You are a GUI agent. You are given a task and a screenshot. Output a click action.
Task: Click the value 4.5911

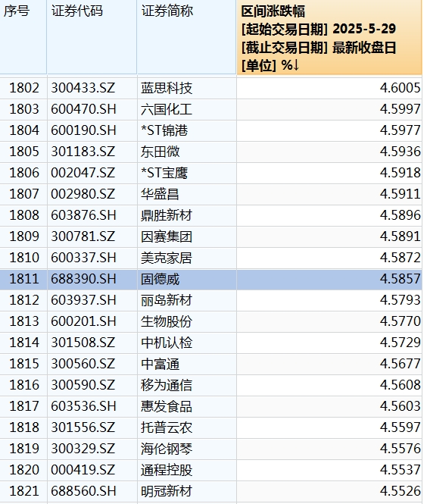400,194
